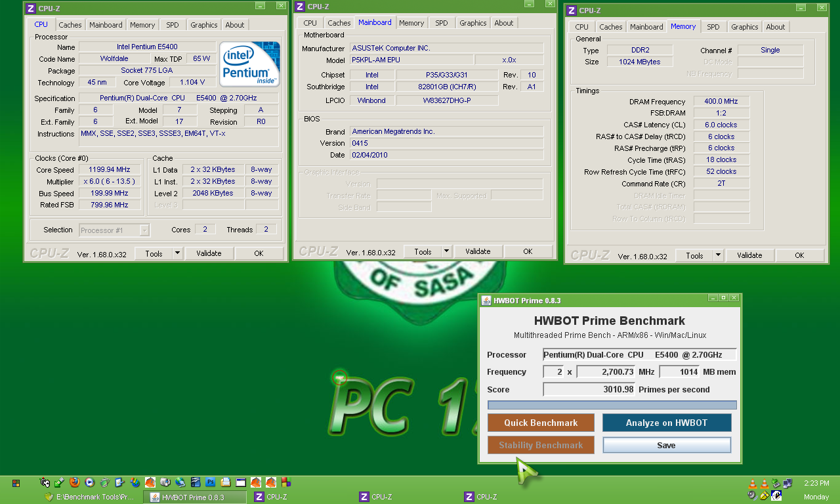840x504 pixels.
Task: Click the colorful blocks icon in quick launch
Action: [285, 482]
